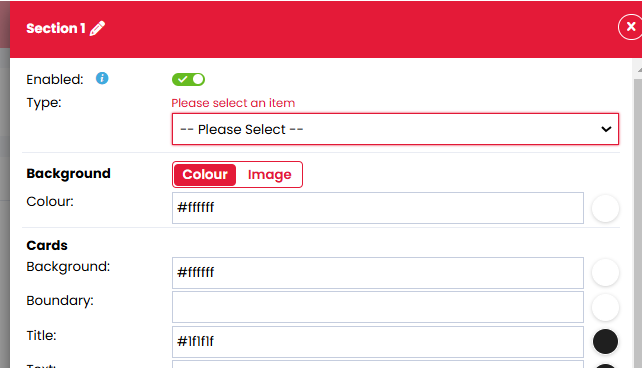
Task: Switch to the Image background tab
Action: (x=269, y=175)
